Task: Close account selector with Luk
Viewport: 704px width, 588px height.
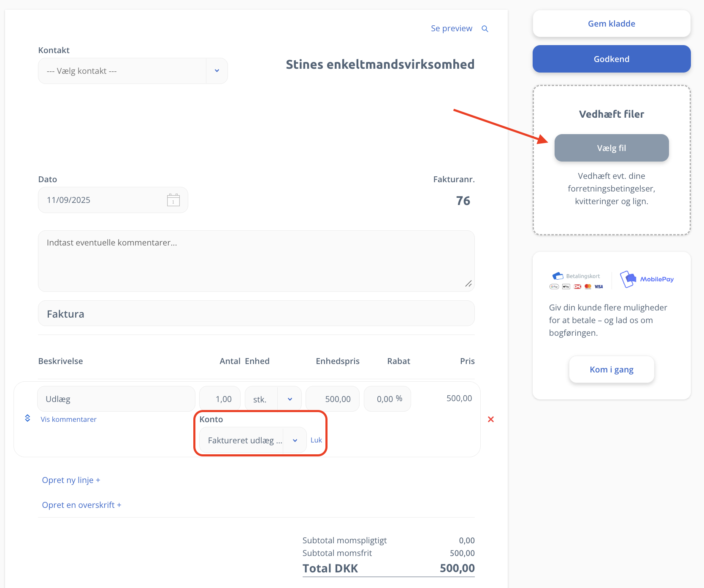Action: click(x=316, y=440)
